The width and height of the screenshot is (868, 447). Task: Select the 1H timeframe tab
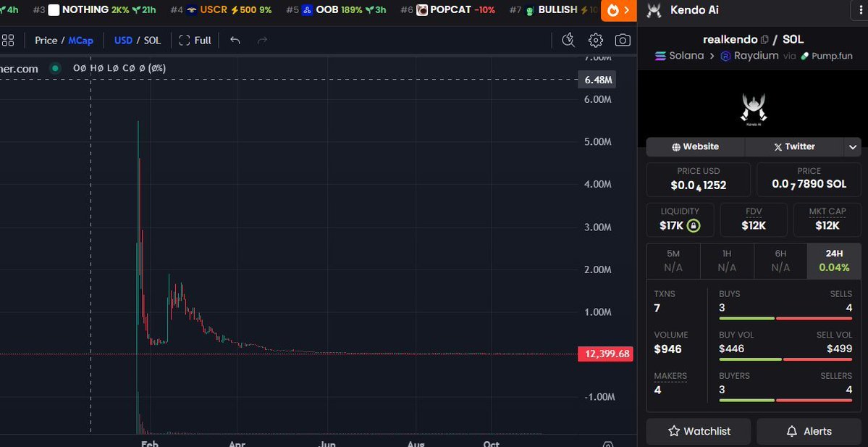point(727,261)
